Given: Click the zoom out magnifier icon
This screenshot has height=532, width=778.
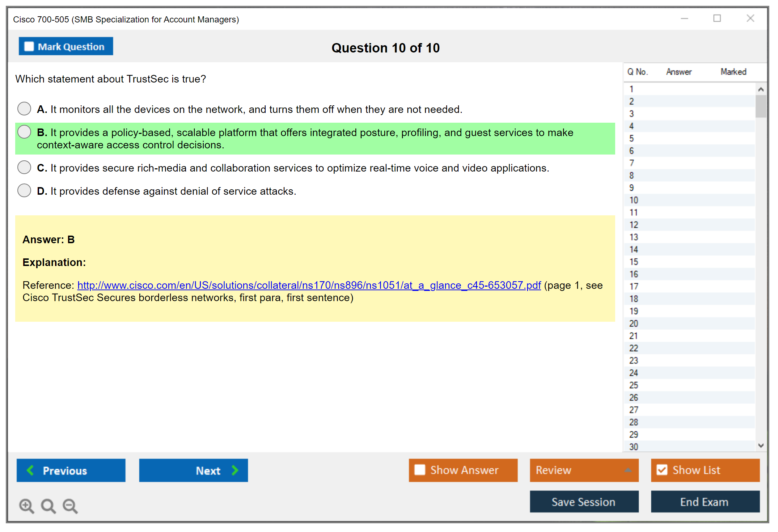Looking at the screenshot, I should click(70, 506).
